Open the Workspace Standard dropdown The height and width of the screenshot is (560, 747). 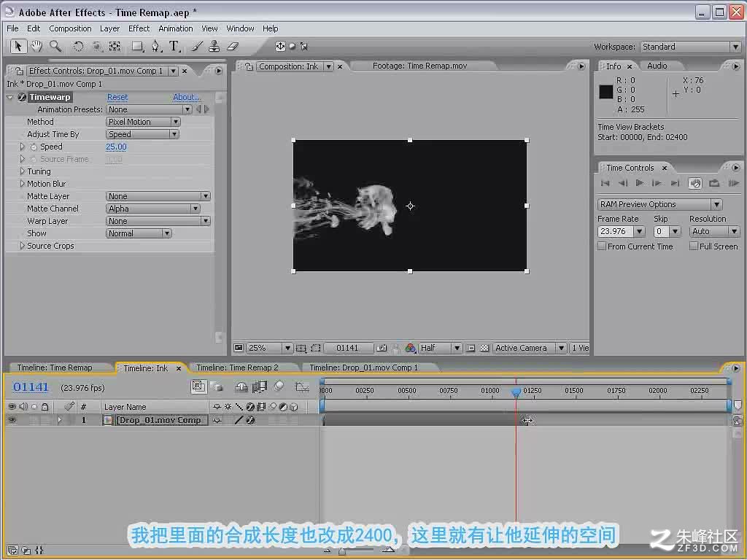tap(690, 47)
